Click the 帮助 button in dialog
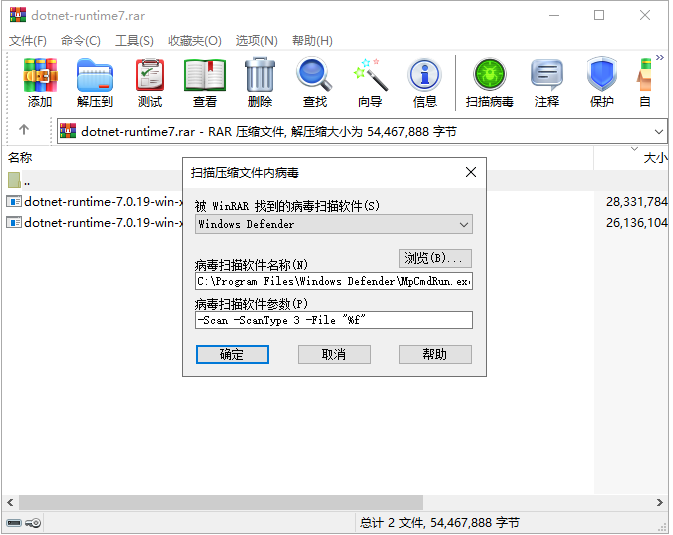 coord(435,354)
